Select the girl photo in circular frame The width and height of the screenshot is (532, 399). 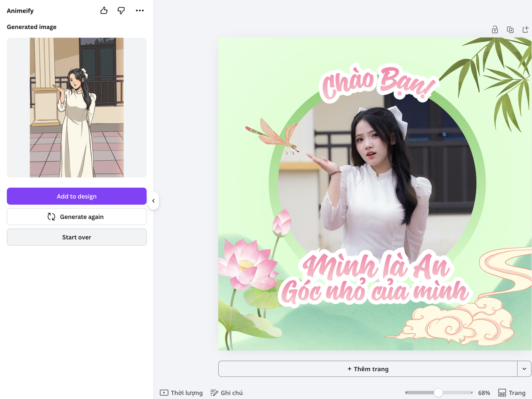click(x=377, y=183)
